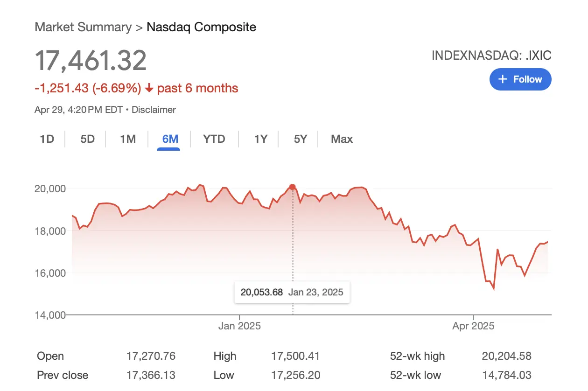This screenshot has width=588, height=391.
Task: Switch chart to YTD view
Action: pos(214,139)
